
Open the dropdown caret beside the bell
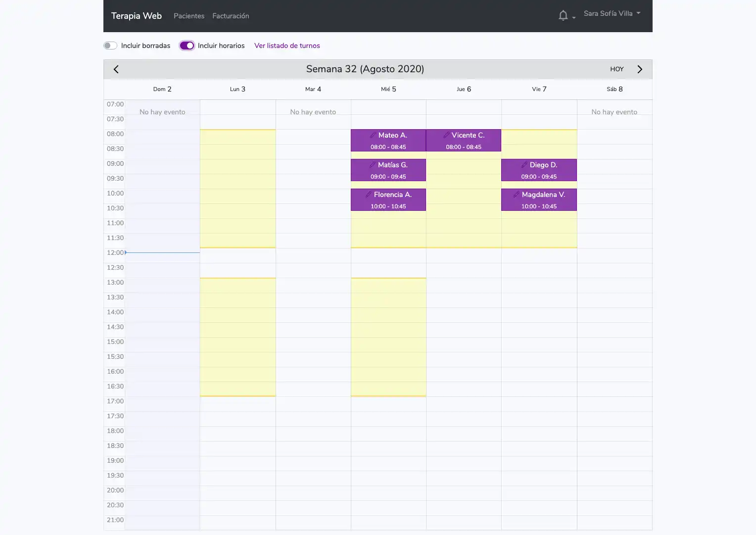[574, 17]
